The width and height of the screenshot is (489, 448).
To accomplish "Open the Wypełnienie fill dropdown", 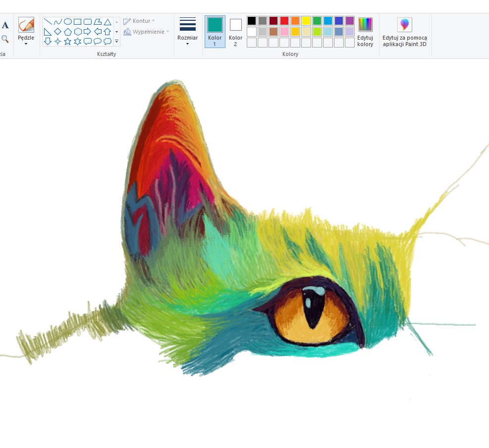I will (147, 32).
